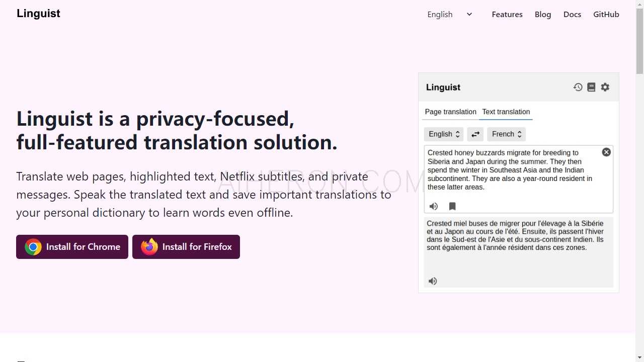This screenshot has height=362, width=644.
Task: Open translation history clock icon
Action: coord(578,87)
